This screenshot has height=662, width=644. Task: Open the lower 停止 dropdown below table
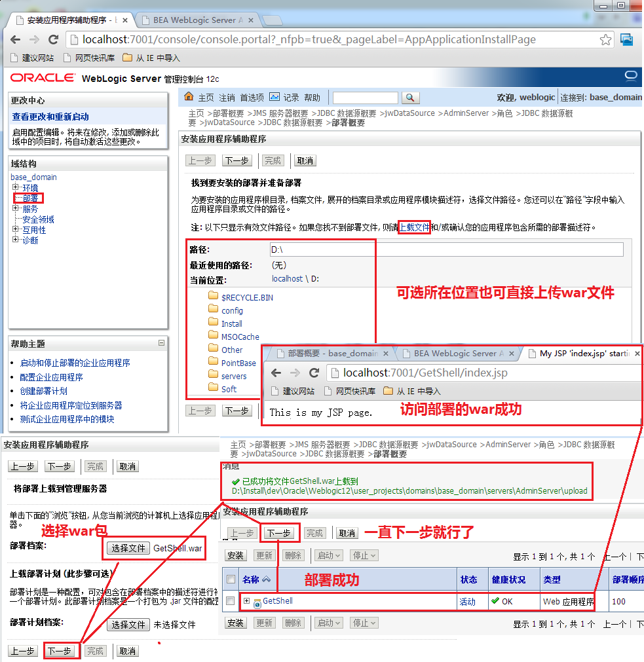point(364,623)
